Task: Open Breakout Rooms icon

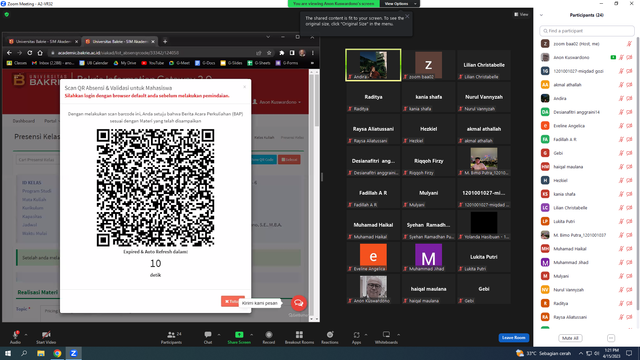Action: pyautogui.click(x=299, y=335)
